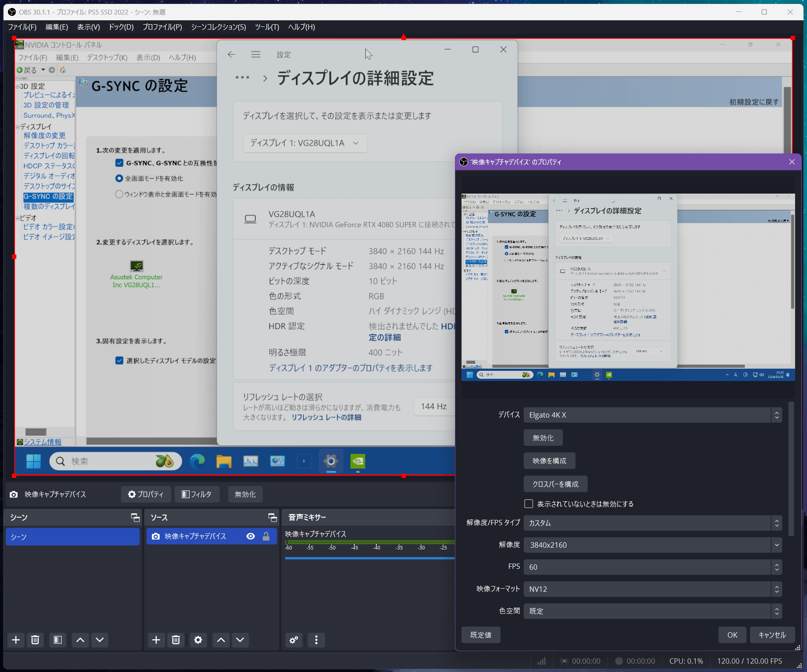Screen dimensions: 807x672
Task: Open source properties gear icon in Sources dock
Action: click(198, 640)
